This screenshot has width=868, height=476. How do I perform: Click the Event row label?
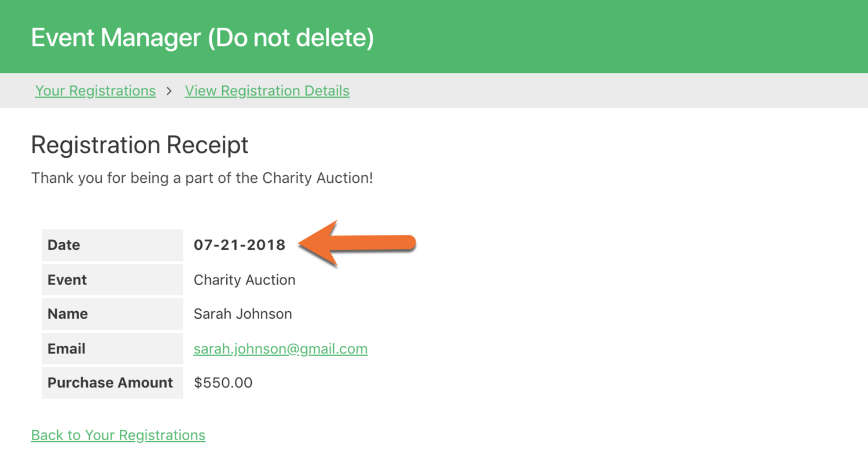(67, 280)
